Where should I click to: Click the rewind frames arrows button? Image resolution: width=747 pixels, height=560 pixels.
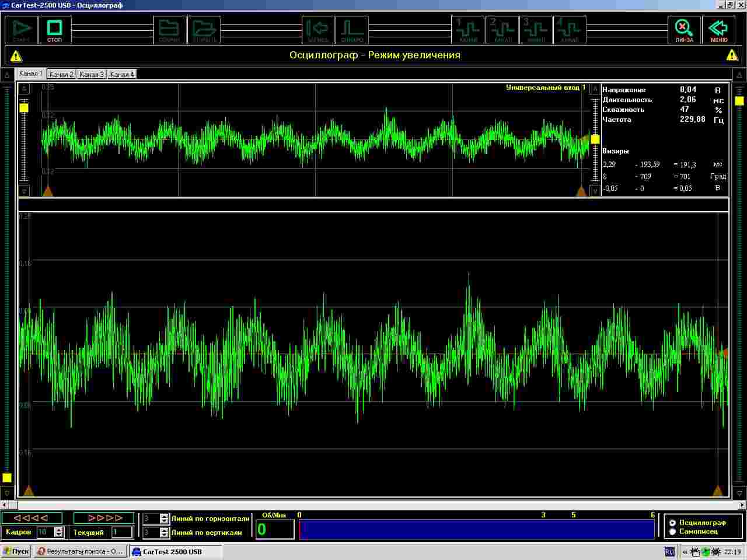32,518
